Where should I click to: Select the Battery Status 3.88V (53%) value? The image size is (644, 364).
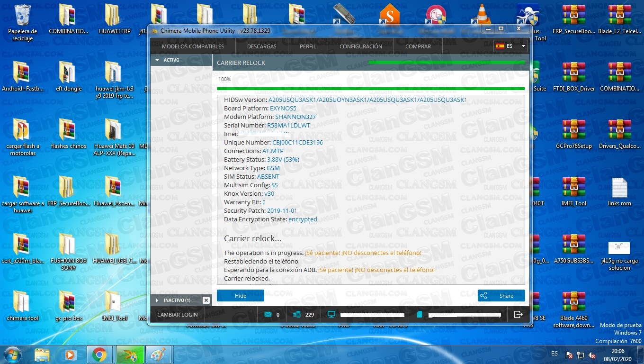pos(283,159)
